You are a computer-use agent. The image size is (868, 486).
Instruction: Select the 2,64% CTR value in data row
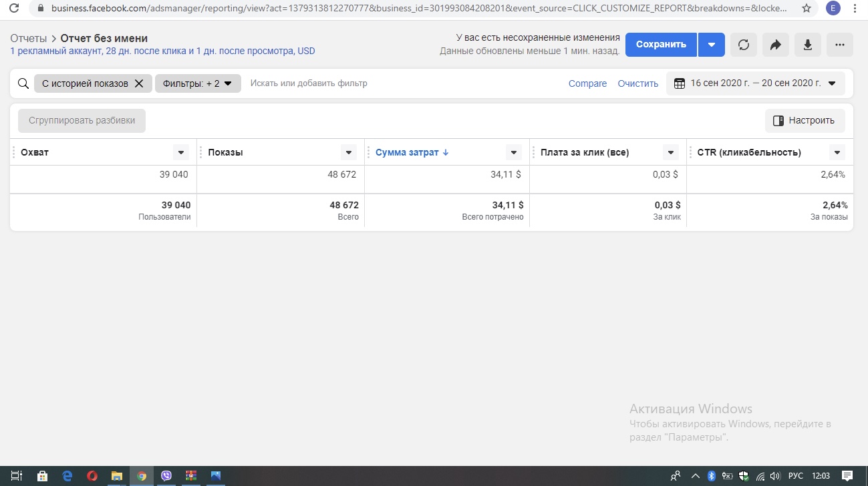point(833,174)
